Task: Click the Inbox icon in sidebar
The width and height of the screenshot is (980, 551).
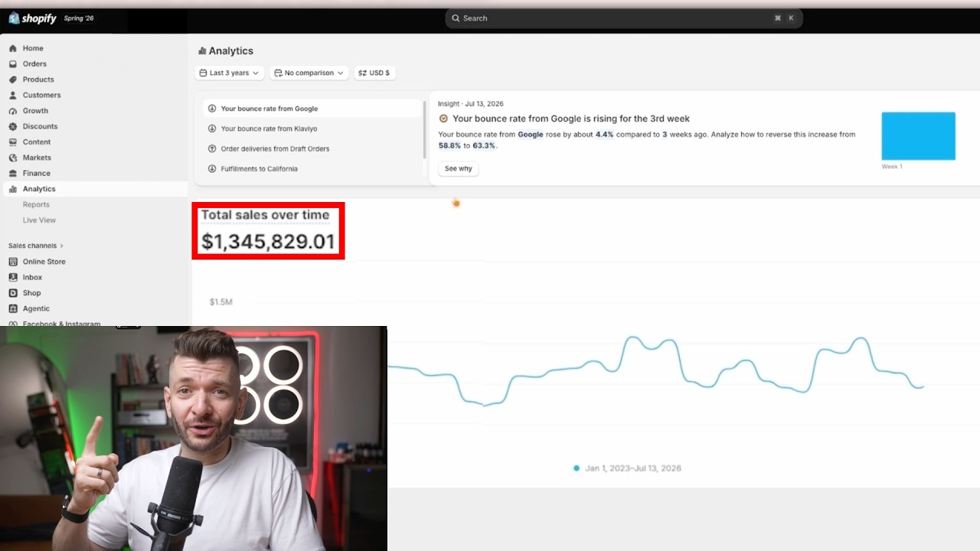Action: 13,278
